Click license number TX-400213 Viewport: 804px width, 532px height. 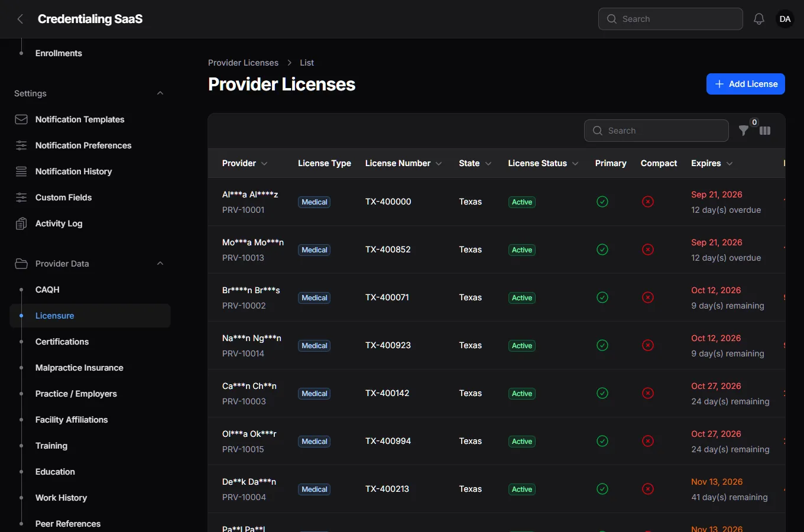pos(387,489)
